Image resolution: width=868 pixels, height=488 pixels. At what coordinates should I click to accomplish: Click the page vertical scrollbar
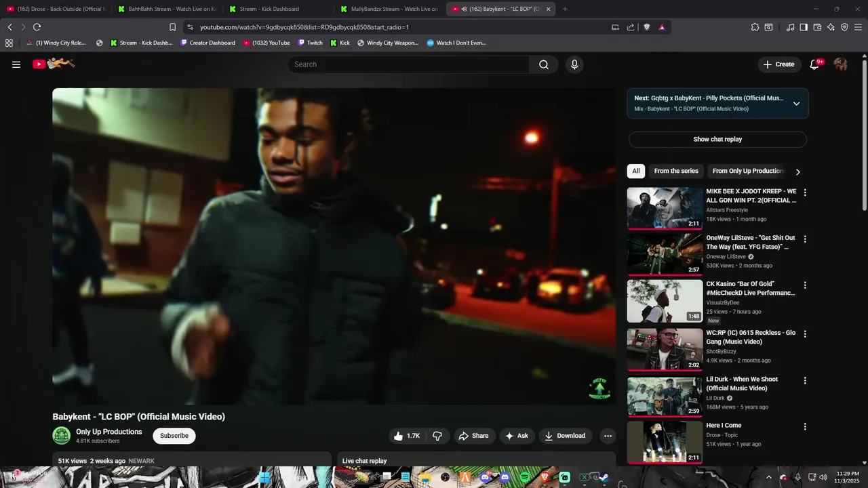coord(864,134)
